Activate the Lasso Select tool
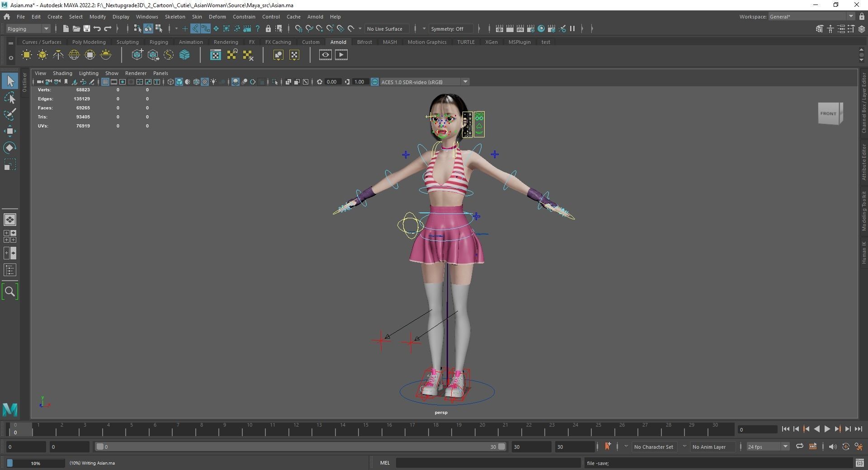868x470 pixels. click(10, 98)
